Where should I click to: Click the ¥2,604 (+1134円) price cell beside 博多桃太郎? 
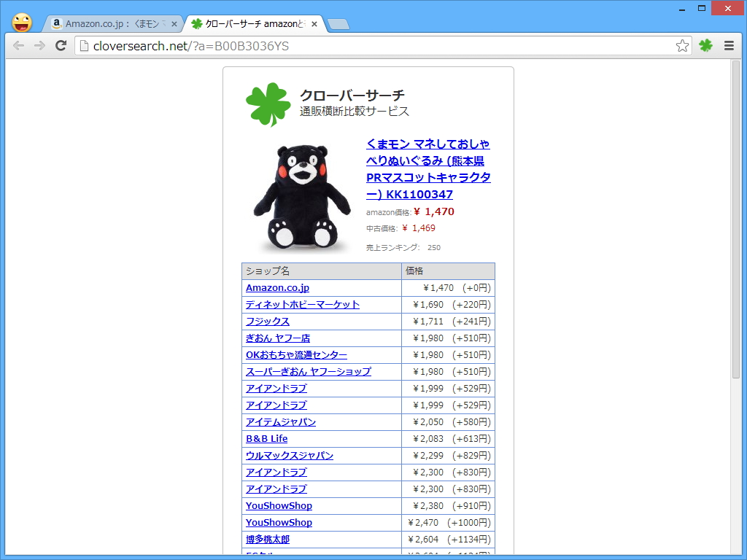pyautogui.click(x=449, y=539)
